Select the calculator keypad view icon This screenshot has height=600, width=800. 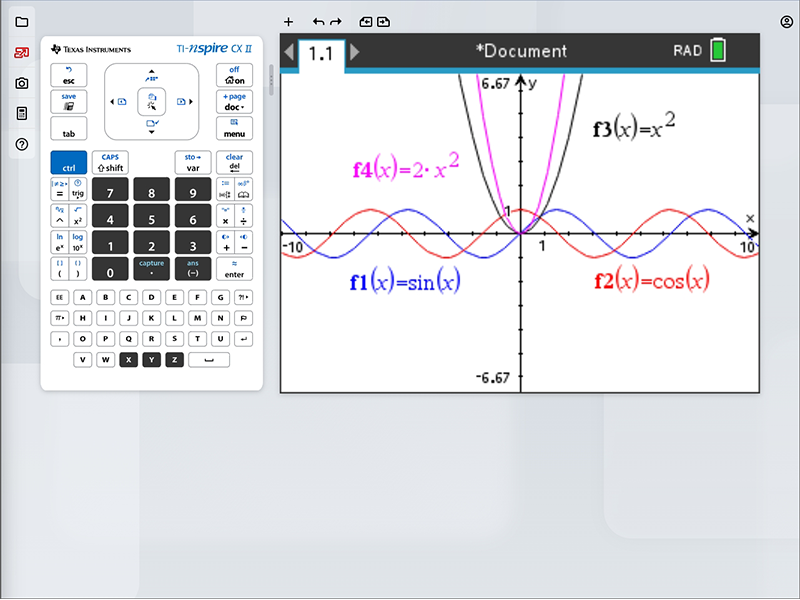(x=22, y=114)
